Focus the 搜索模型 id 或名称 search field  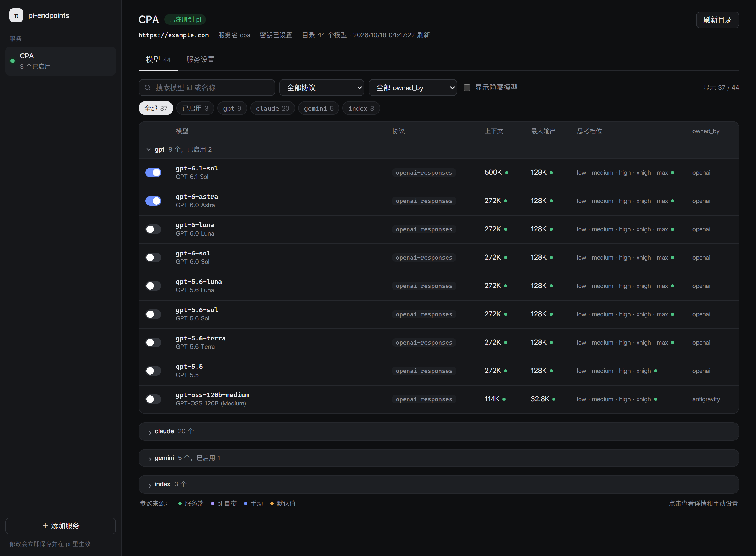tap(207, 88)
